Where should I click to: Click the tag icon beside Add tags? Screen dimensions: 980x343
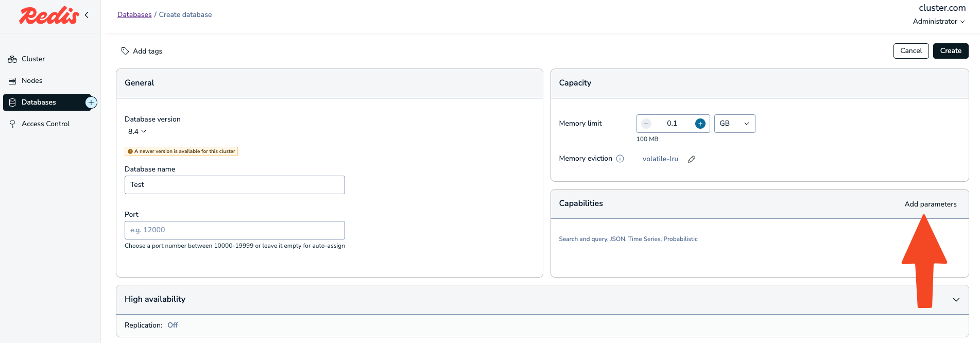[125, 51]
